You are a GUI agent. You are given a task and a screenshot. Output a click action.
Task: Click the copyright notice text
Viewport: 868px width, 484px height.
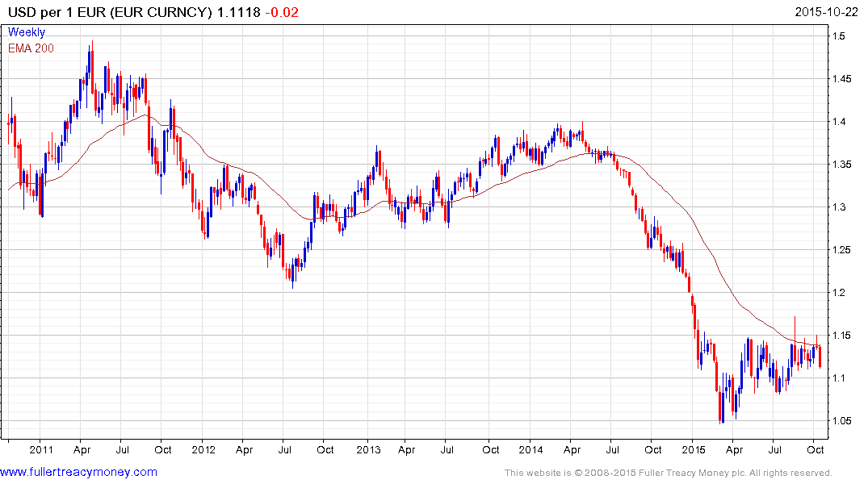click(669, 473)
